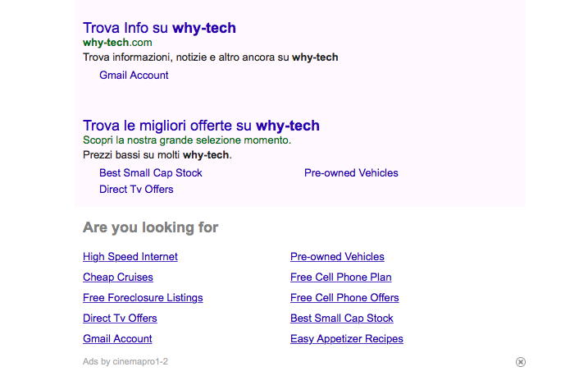This screenshot has height=376, width=588.
Task: Click underlined Best Small Cap Stock link
Action: [342, 319]
